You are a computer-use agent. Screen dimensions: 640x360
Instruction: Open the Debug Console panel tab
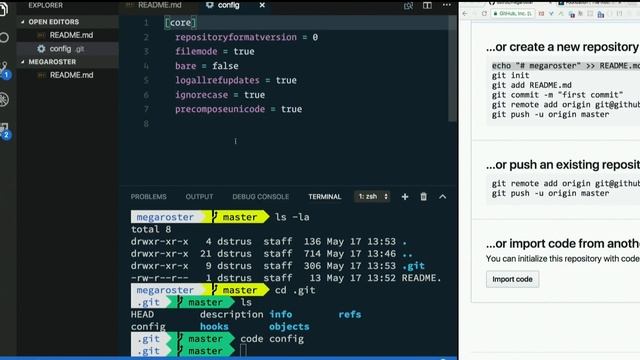point(260,197)
